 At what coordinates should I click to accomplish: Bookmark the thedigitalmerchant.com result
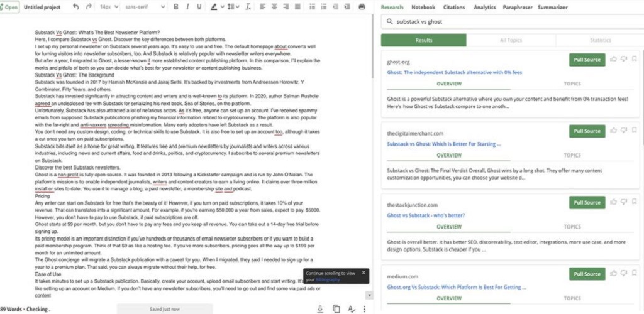click(635, 131)
